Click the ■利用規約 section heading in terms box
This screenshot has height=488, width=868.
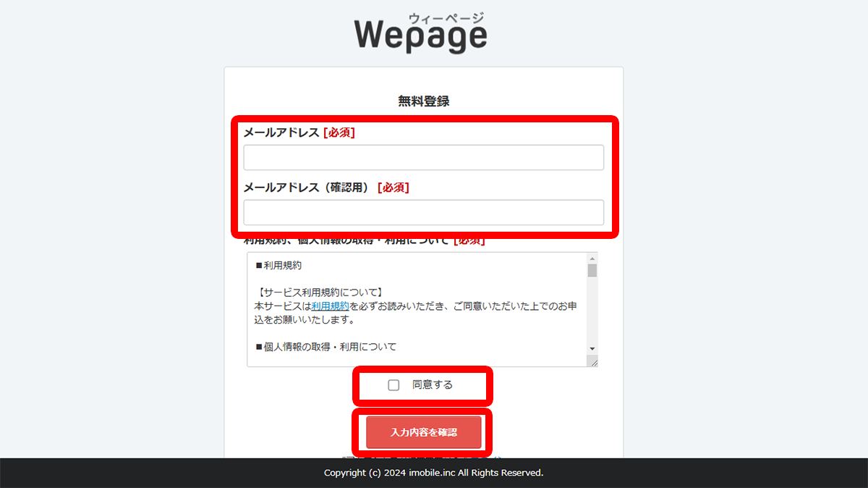click(277, 264)
